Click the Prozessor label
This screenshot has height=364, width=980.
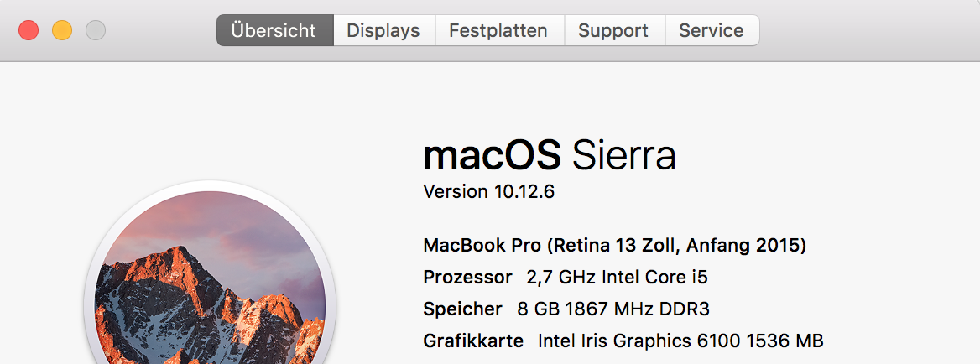[467, 278]
